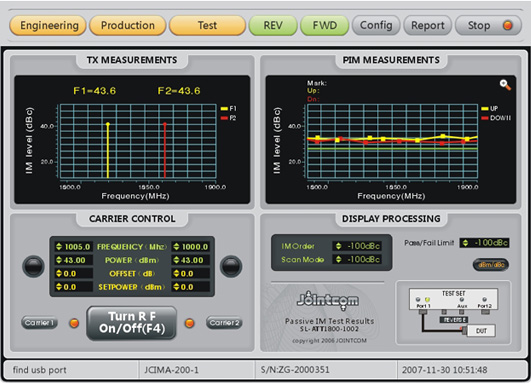The width and height of the screenshot is (531, 385).
Task: Open the Report button
Action: pos(428,25)
